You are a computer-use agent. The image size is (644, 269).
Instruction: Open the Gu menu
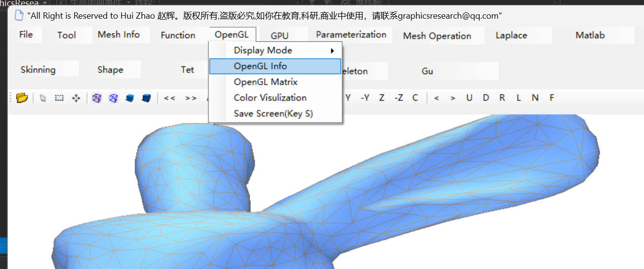click(x=427, y=71)
